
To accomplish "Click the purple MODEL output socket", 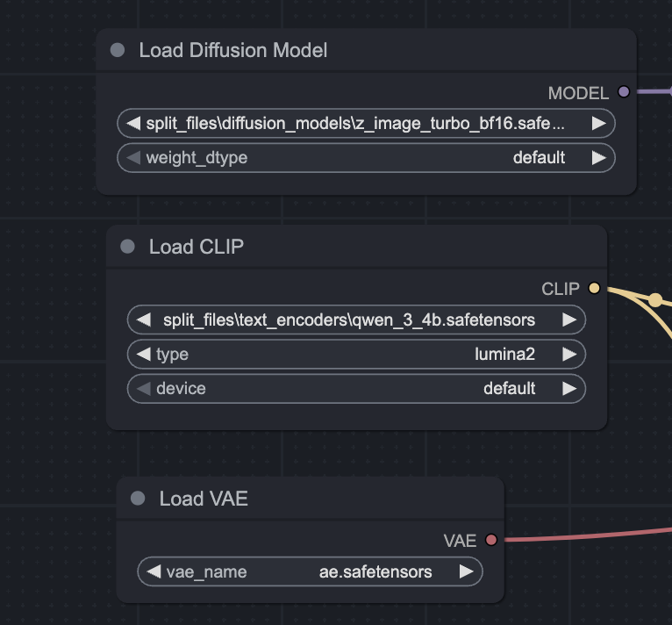I will point(624,91).
